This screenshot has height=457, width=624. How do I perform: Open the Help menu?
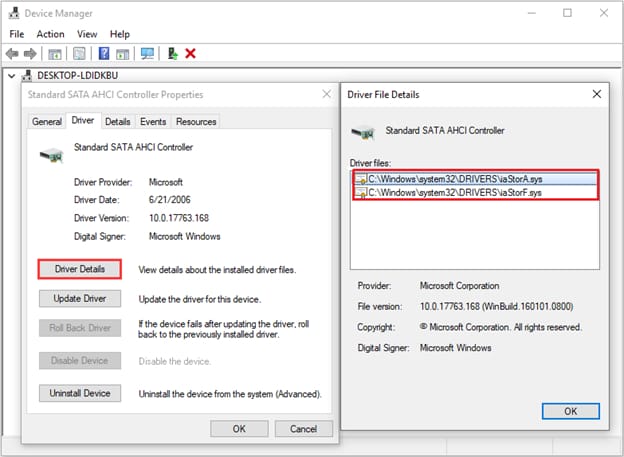pos(120,34)
